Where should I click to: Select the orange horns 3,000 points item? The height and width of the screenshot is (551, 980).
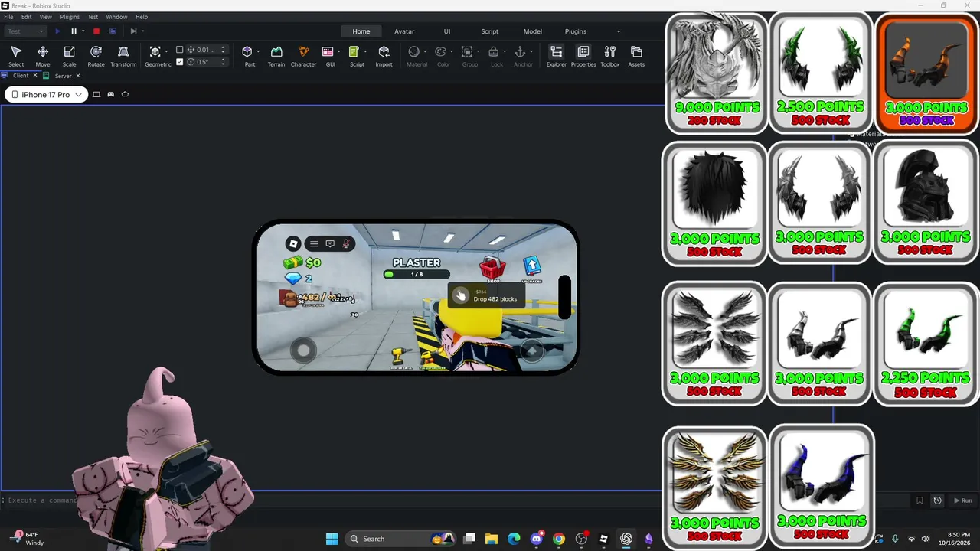point(926,73)
